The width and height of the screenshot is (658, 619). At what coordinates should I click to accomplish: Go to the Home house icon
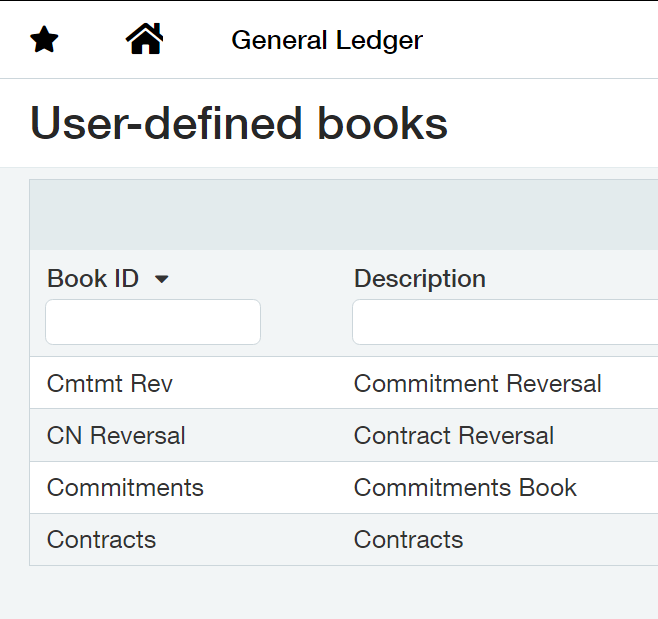(x=144, y=39)
